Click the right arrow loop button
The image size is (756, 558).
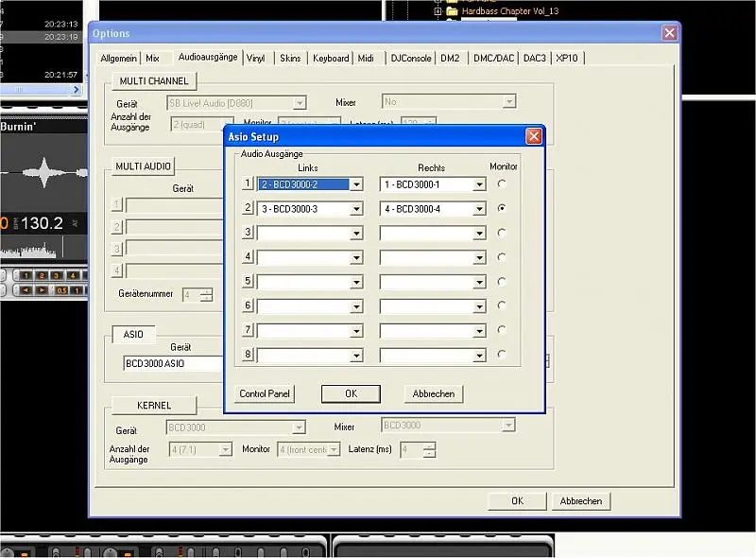coord(43,289)
